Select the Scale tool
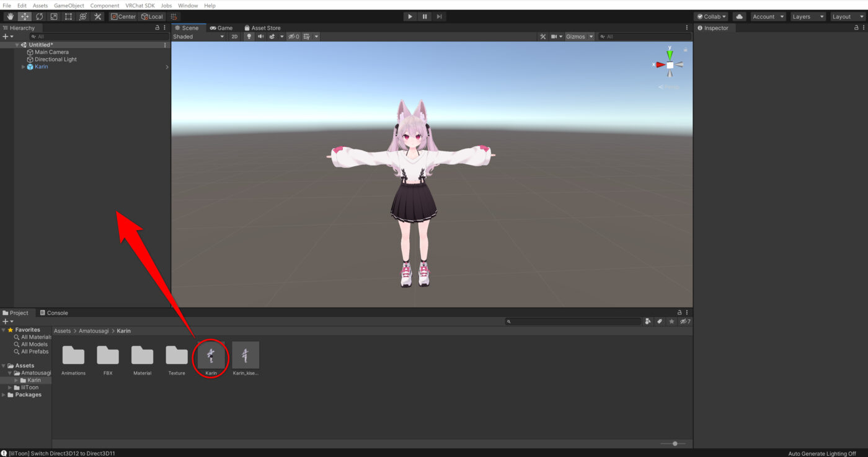 tap(54, 17)
